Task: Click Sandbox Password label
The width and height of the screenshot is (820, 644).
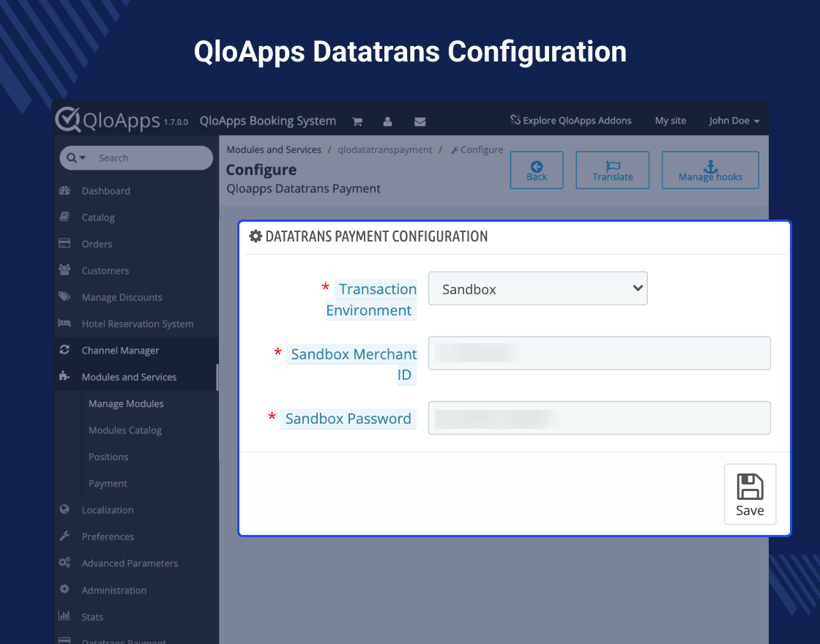Action: (x=348, y=419)
